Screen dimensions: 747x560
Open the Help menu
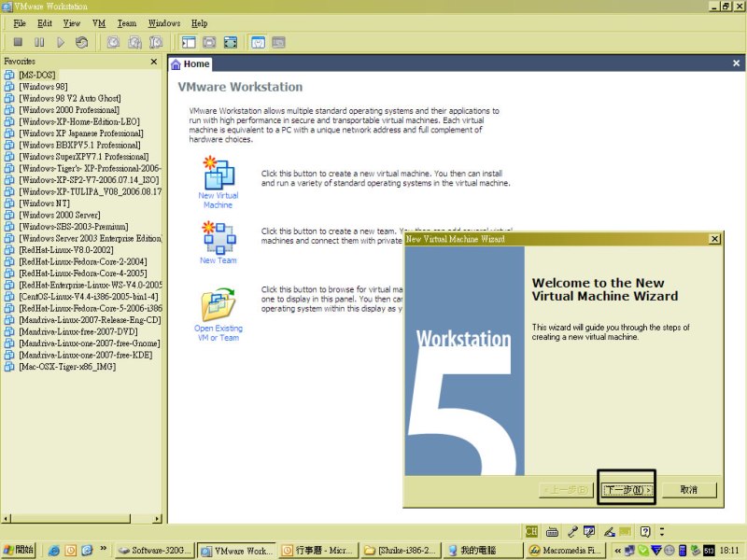coord(200,23)
